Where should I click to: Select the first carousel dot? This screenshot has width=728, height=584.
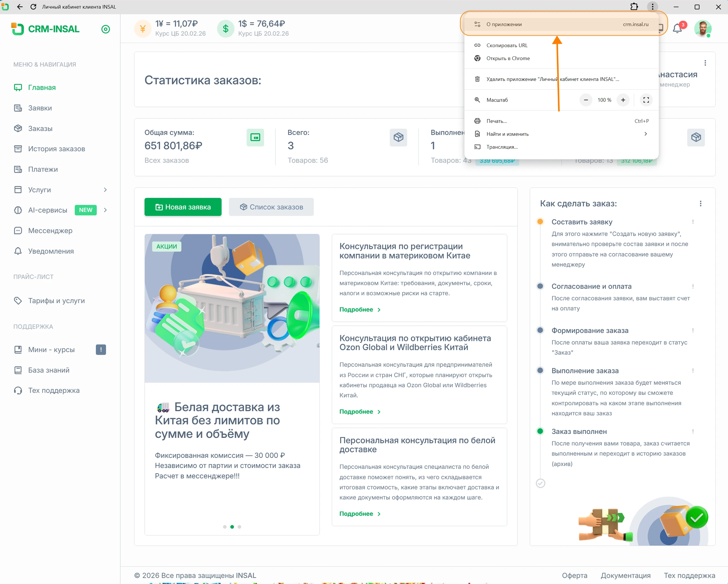pyautogui.click(x=225, y=526)
